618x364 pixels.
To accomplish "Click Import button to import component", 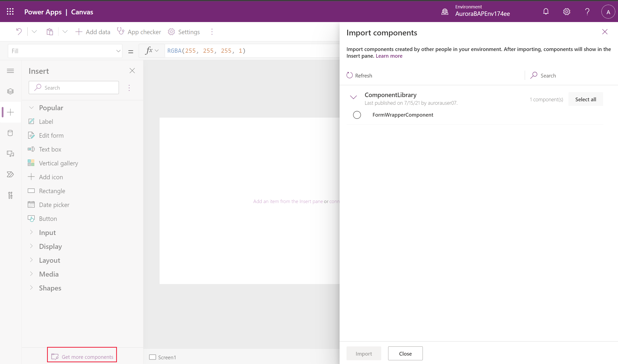I will click(x=364, y=353).
